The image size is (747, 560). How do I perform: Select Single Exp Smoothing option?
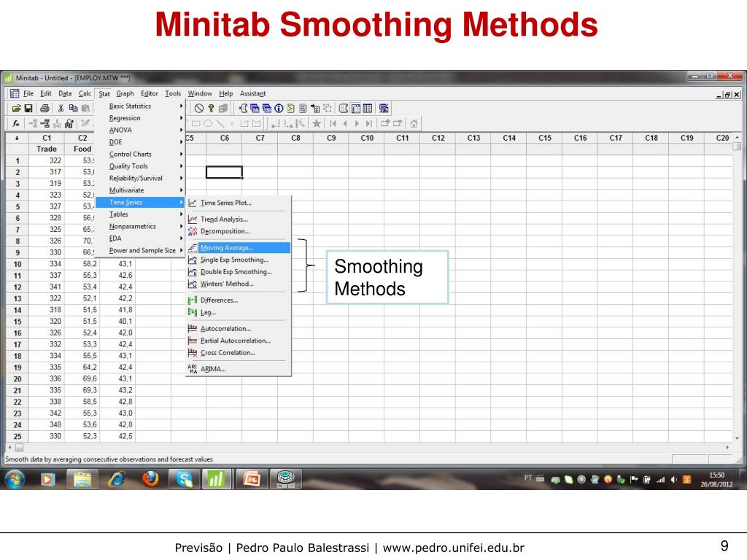coord(239,260)
